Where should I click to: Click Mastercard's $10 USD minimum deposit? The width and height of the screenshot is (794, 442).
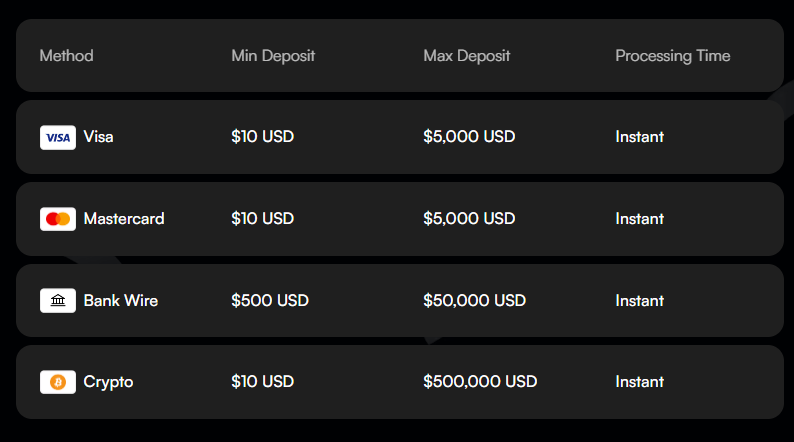(x=262, y=219)
